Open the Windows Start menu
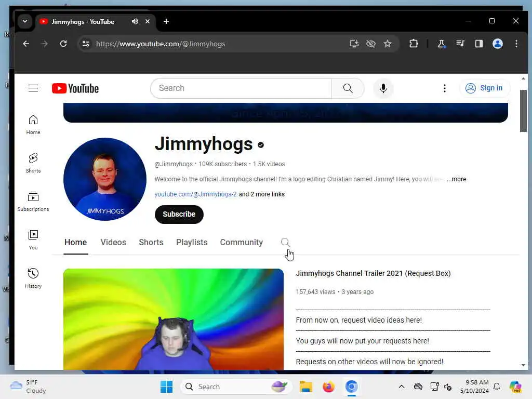The image size is (532, 399). point(166,387)
